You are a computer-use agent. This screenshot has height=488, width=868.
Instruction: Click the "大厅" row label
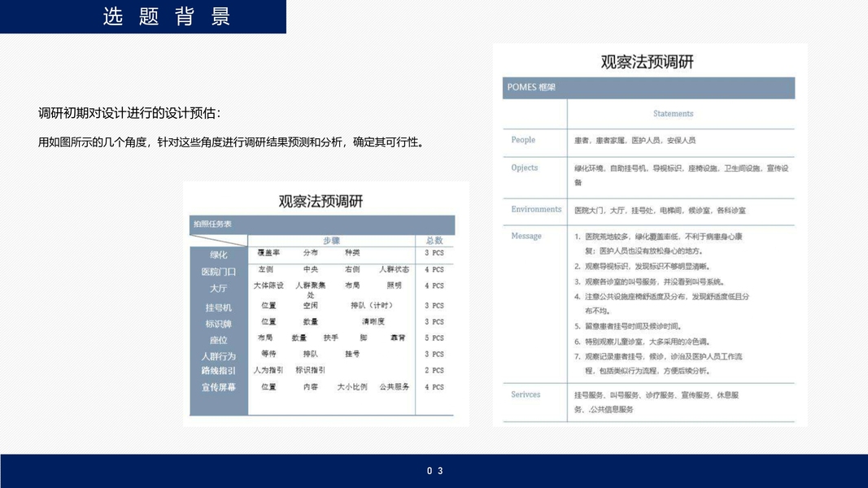219,288
